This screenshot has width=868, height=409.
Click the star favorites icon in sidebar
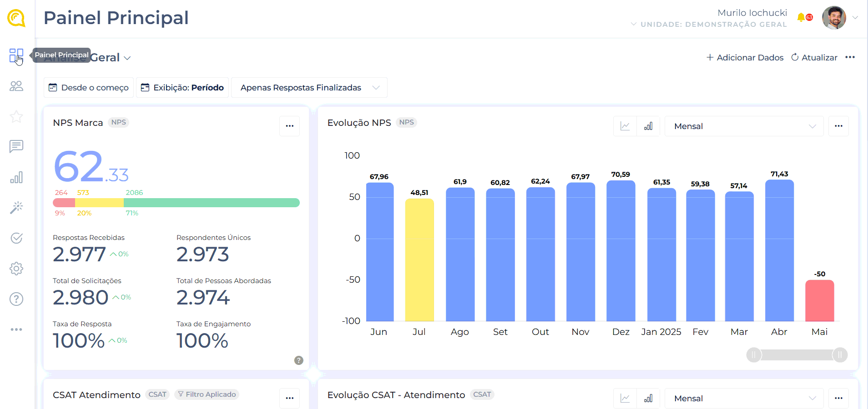16,117
